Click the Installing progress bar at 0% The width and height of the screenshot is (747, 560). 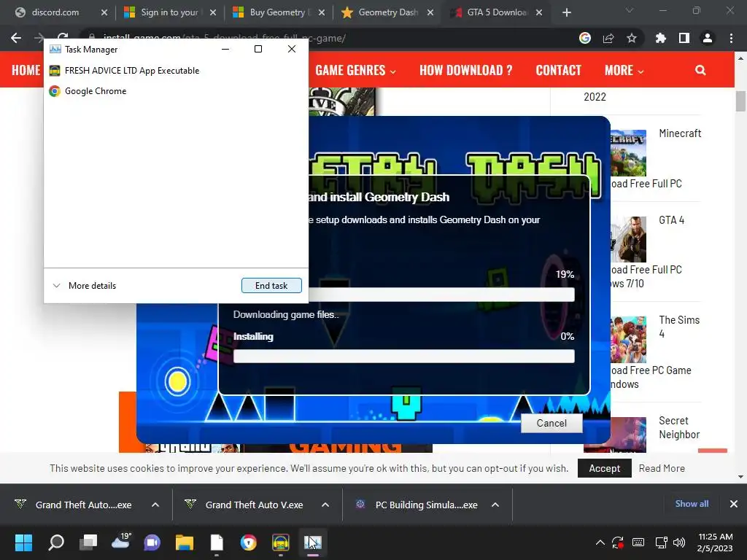[403, 356]
